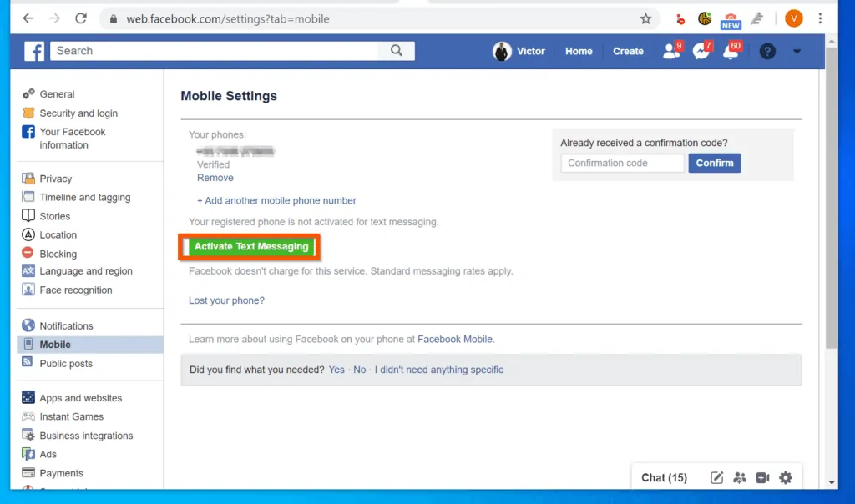Screen dimensions: 855x504
Task: Click Lost your phone? link
Action: tap(226, 300)
